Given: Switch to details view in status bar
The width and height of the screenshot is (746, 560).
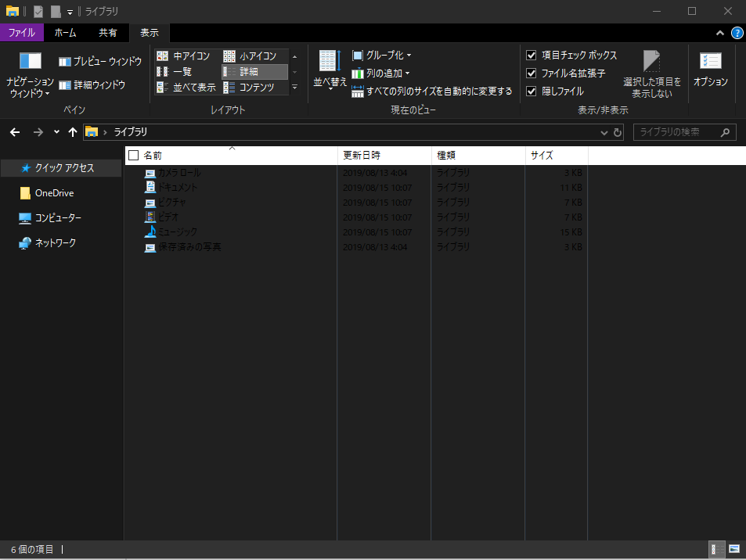Looking at the screenshot, I should click(x=716, y=550).
